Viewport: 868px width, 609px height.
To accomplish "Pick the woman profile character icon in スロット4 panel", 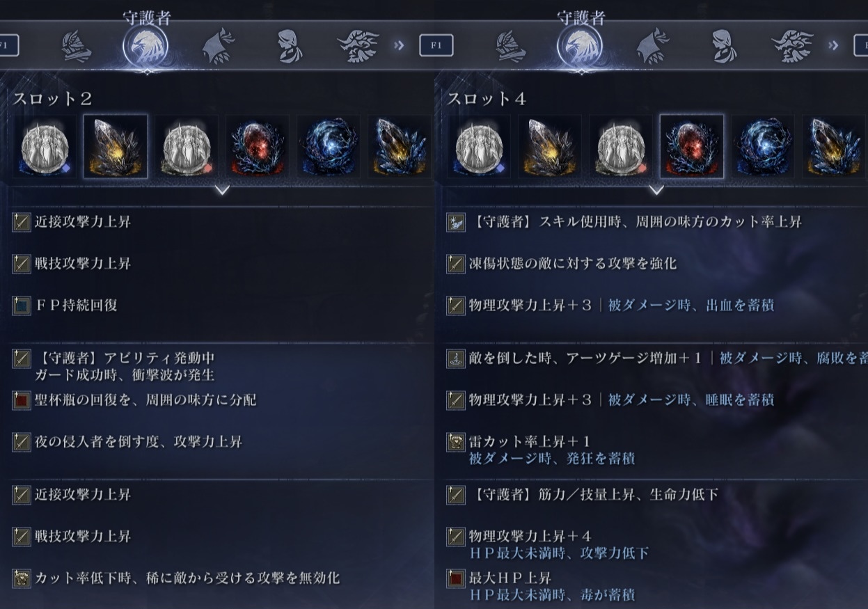I will 723,47.
